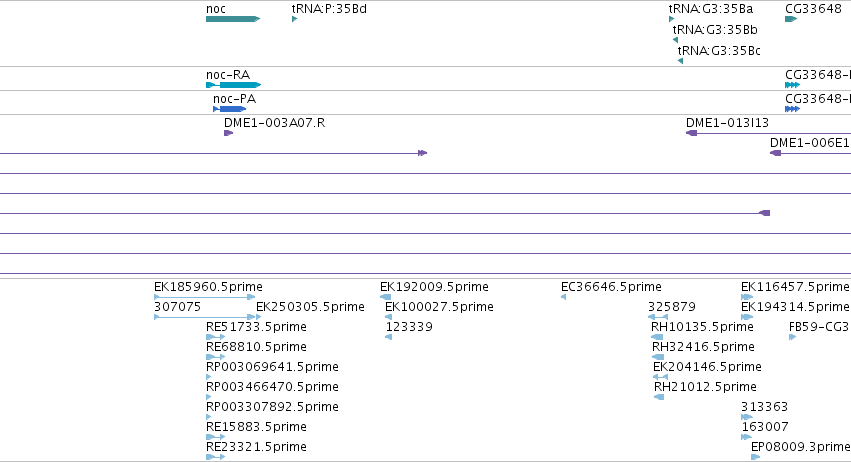
Task: Click the 313363 EST arrow
Action: point(747,417)
